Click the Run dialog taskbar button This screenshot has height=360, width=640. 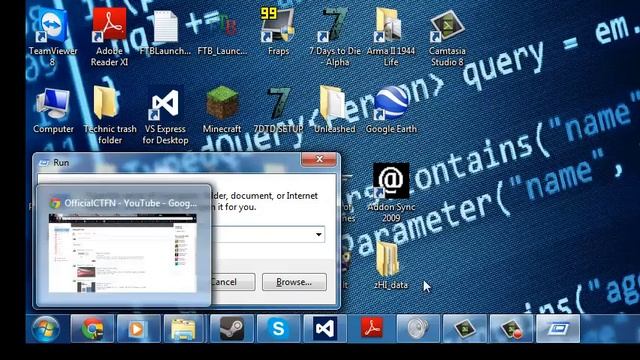[558, 329]
